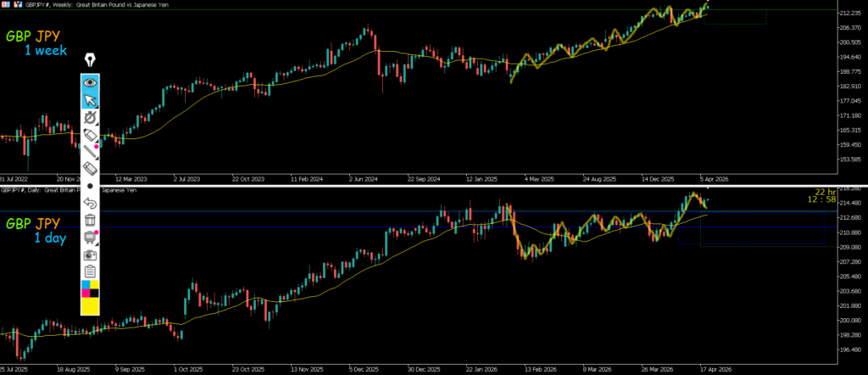Delete drawings with the trash bin icon
Viewport: 868px width, 375px height.
pos(91,221)
